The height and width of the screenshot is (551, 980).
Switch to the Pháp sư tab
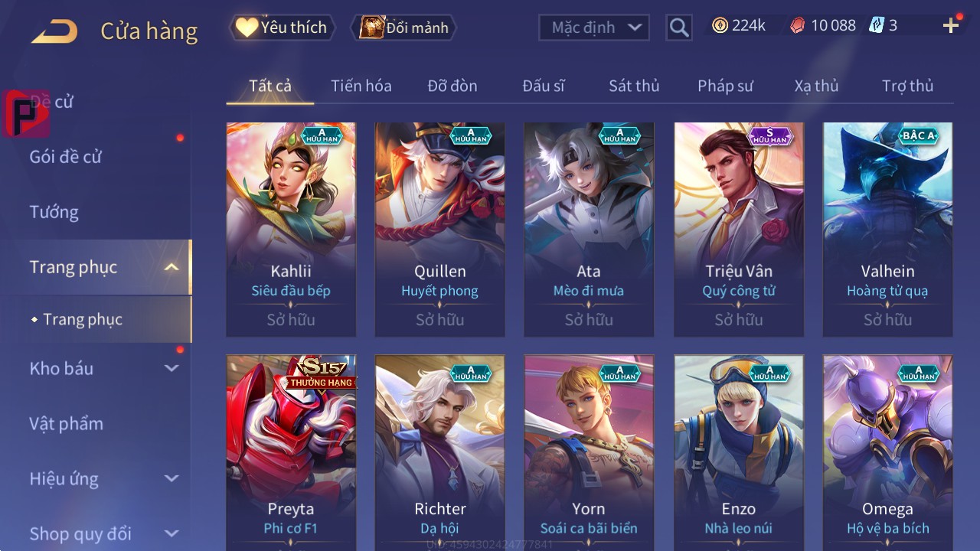tap(725, 86)
